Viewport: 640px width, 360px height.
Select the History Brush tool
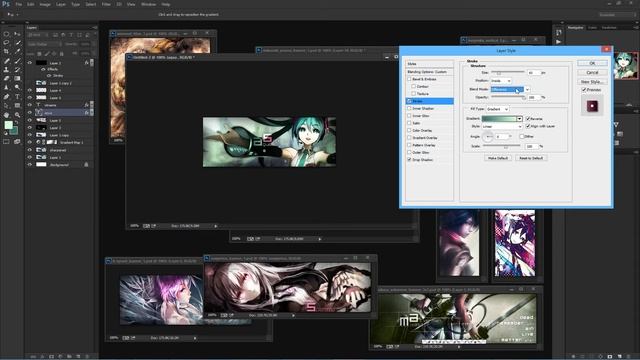coord(17,69)
